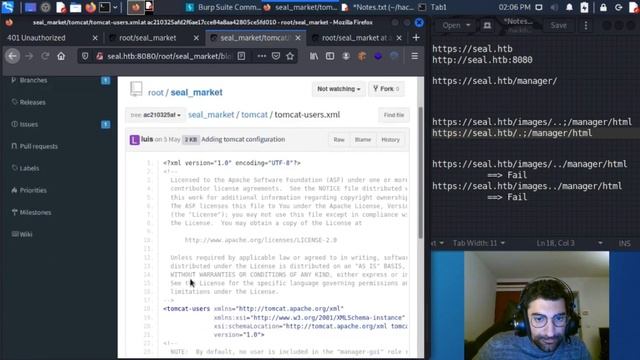640x360 pixels.
Task: Open Labels in the sidebar
Action: point(29,168)
